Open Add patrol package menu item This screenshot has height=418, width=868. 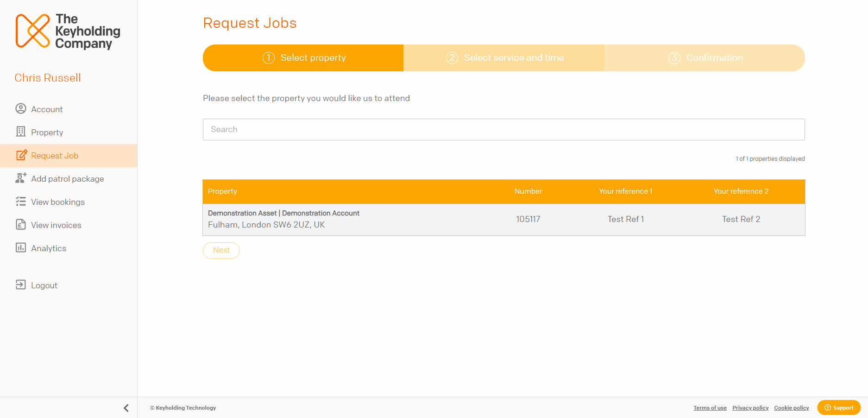point(69,179)
